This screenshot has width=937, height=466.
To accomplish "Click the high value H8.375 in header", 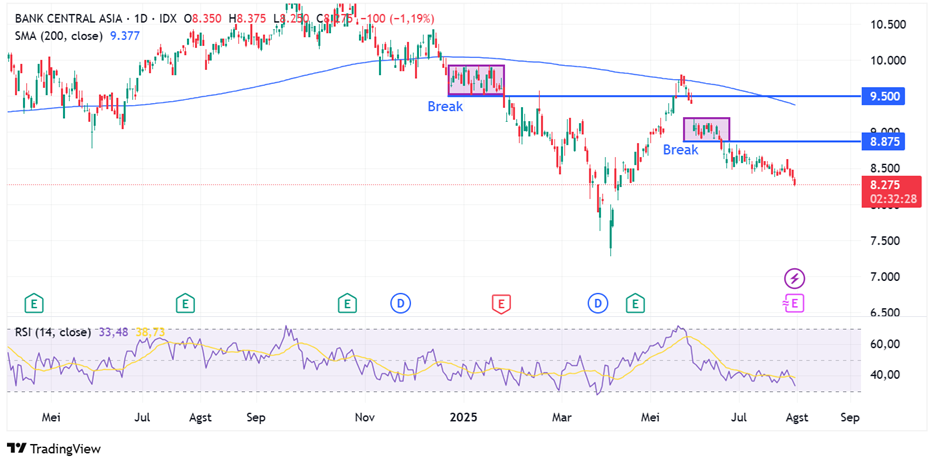I will tap(248, 19).
